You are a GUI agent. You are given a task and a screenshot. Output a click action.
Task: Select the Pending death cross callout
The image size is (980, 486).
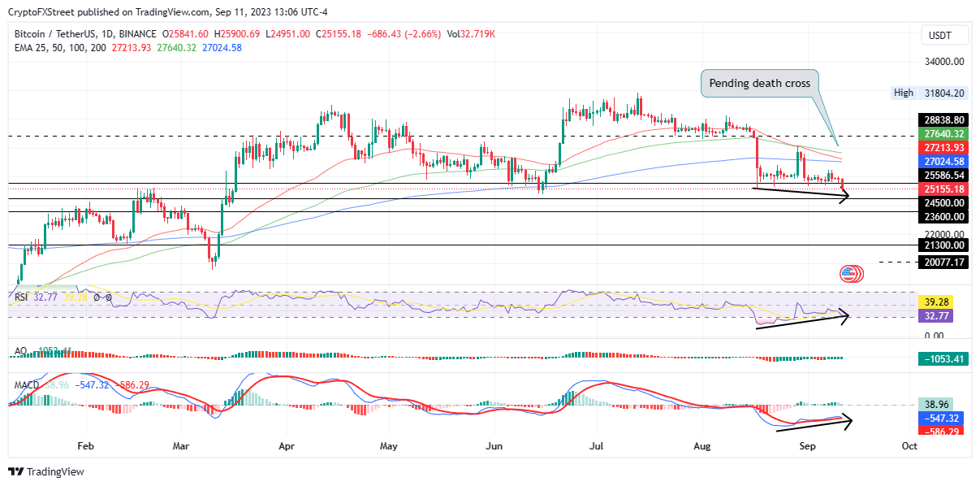[759, 83]
